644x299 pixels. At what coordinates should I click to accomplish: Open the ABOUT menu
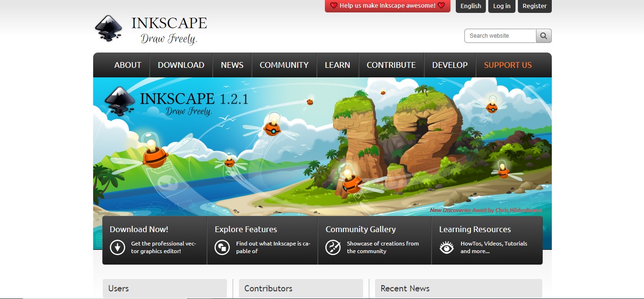coord(128,65)
